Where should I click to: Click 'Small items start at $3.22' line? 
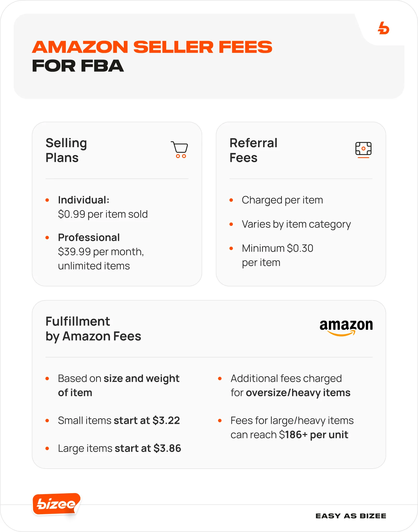tap(119, 421)
